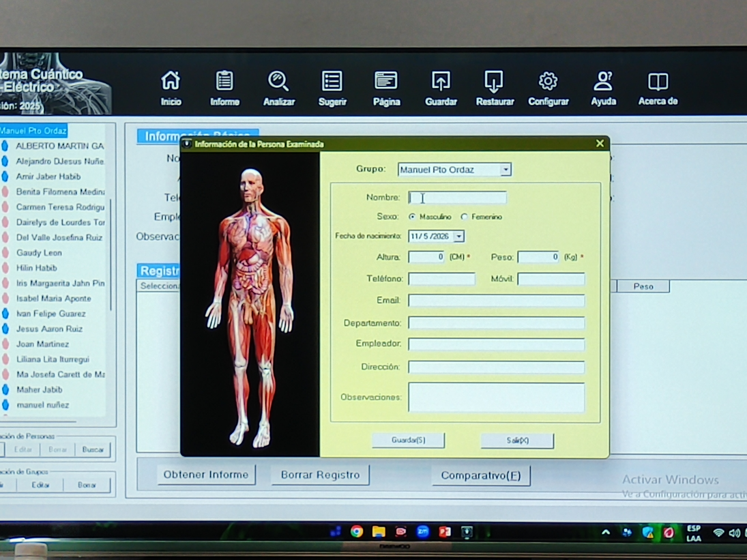
Task: Select Jesus Aaron Ruiz in the list
Action: coord(49,329)
